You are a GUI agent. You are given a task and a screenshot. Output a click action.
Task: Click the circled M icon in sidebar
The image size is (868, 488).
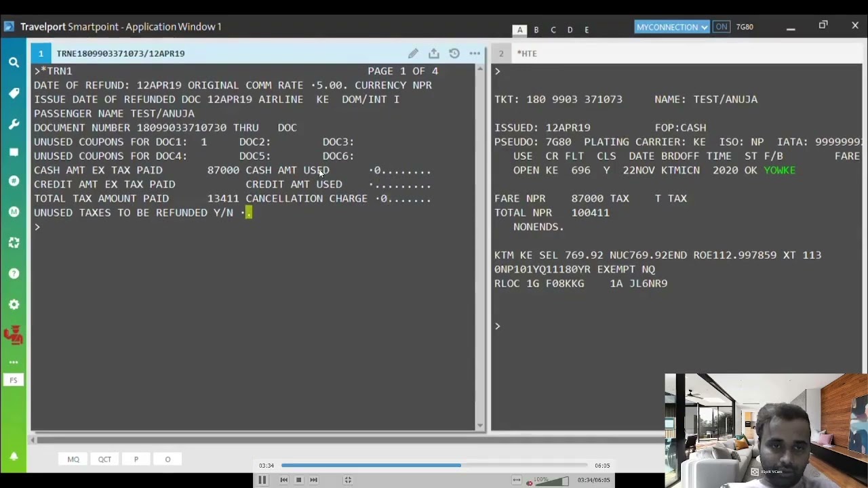[14, 212]
